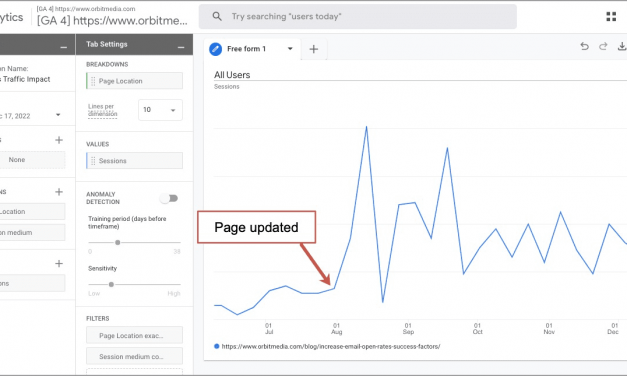
Task: Minimize the Tab Settings panel
Action: pyautogui.click(x=181, y=48)
